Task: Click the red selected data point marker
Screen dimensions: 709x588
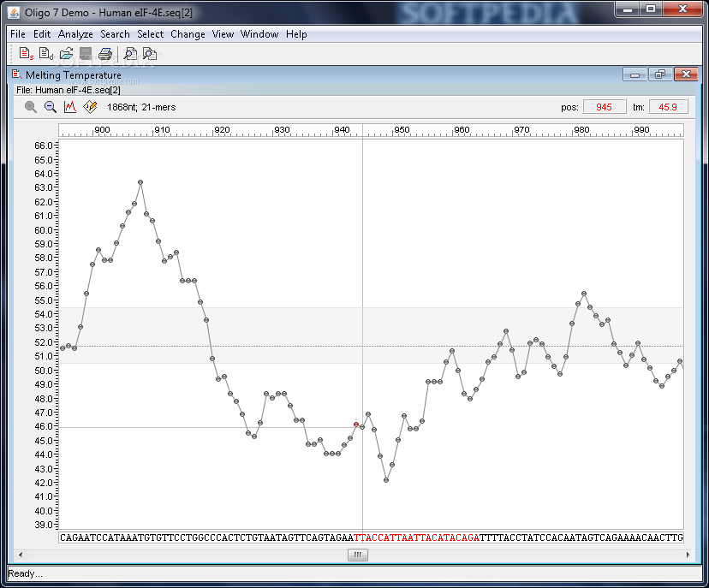Action: coord(356,425)
